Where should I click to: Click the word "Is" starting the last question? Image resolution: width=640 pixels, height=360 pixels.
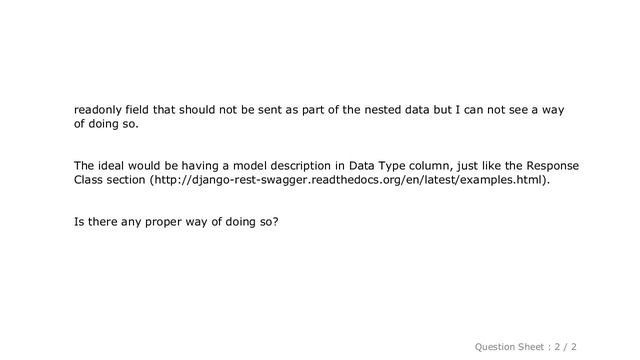click(x=79, y=222)
